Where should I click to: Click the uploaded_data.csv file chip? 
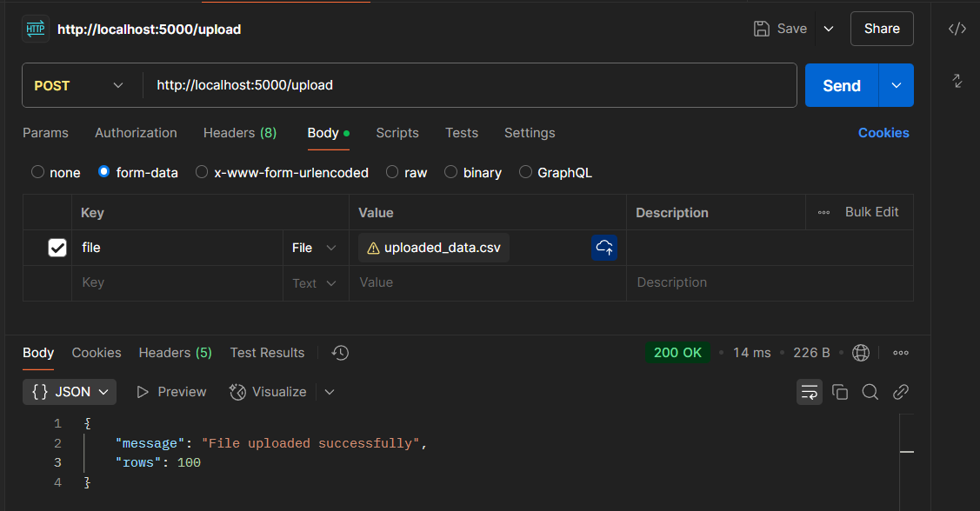[x=434, y=248]
